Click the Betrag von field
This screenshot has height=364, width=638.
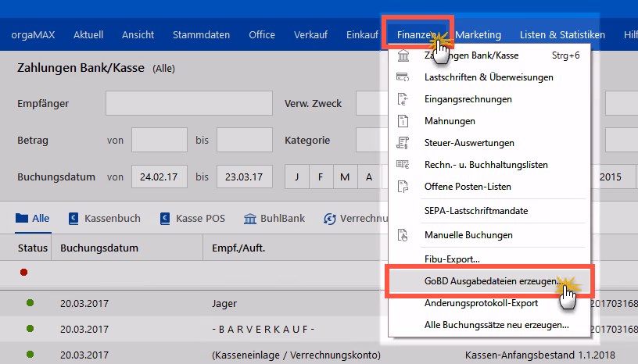tap(159, 140)
